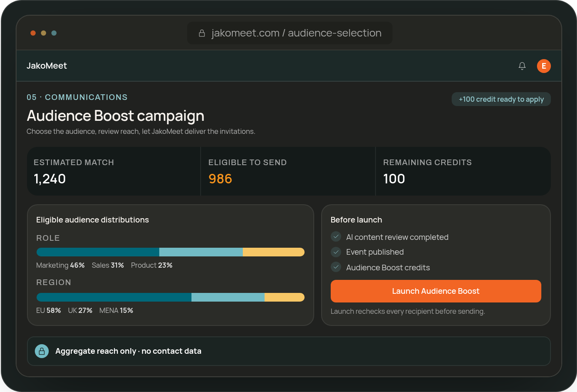Click the Launch rechecks every recipient note
Image resolution: width=577 pixels, height=392 pixels.
(408, 311)
